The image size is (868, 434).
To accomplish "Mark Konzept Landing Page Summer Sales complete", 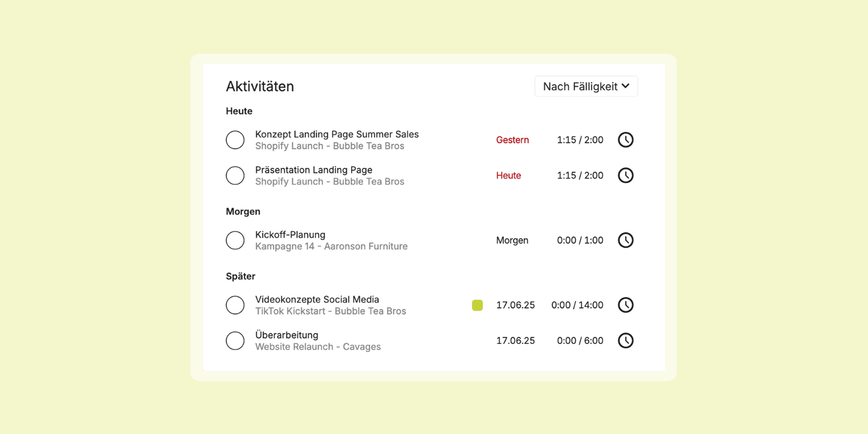I will (x=235, y=140).
